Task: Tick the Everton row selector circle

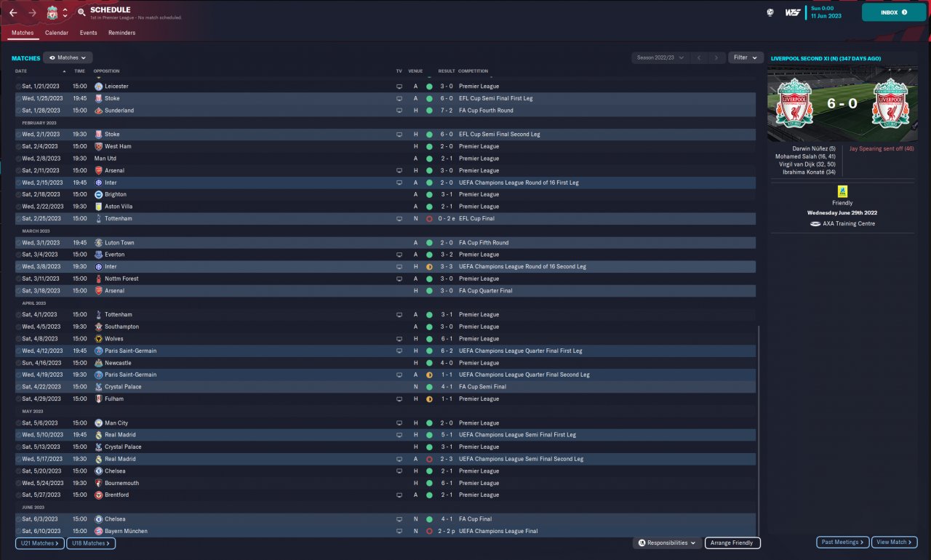Action: click(19, 255)
